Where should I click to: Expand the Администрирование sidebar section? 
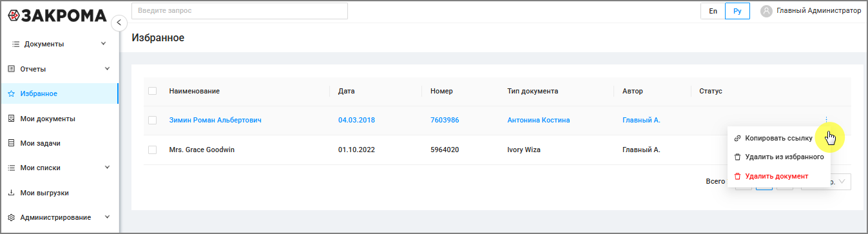(x=107, y=217)
